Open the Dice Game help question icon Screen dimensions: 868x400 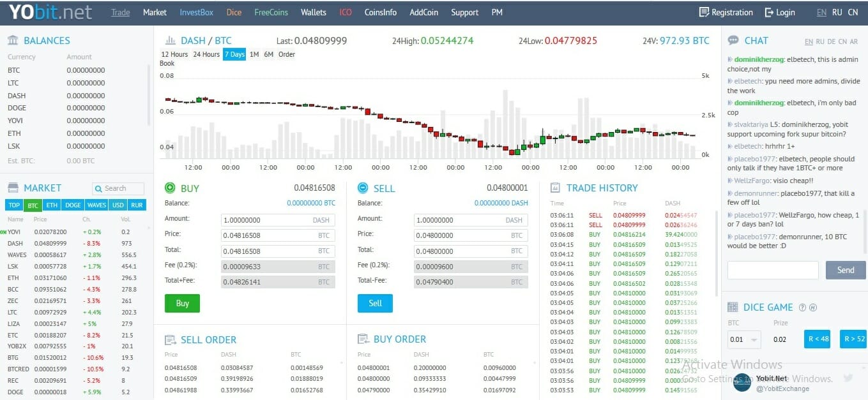coord(803,307)
